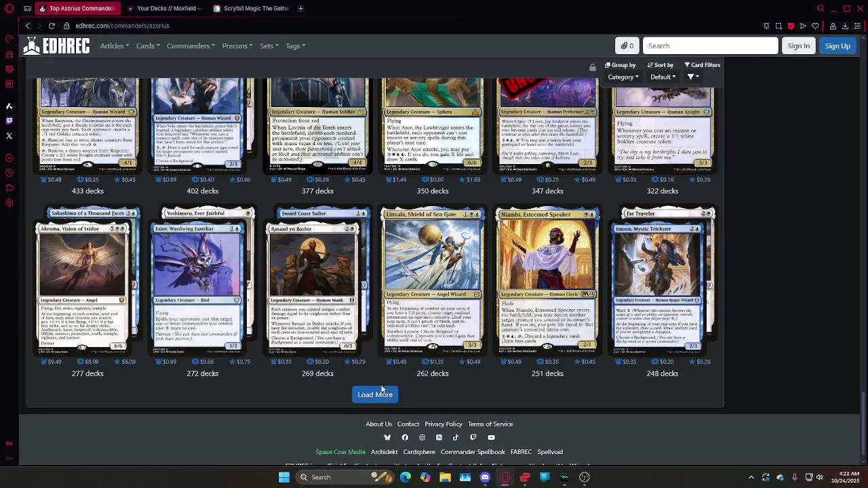Click the Load More button

(375, 394)
